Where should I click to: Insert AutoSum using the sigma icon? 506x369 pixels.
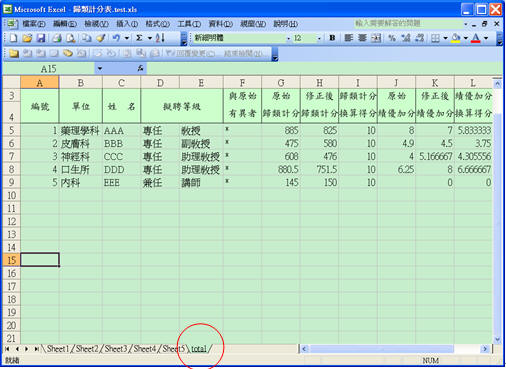(x=139, y=38)
